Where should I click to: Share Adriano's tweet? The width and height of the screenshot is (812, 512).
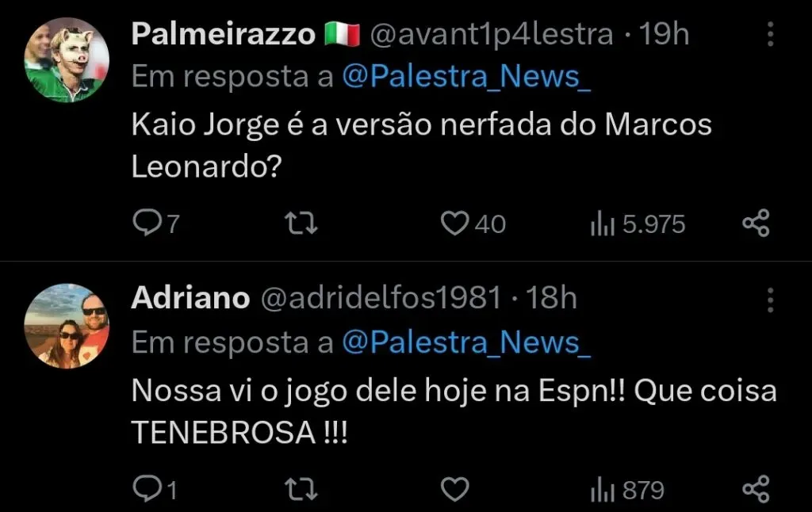pos(756,489)
